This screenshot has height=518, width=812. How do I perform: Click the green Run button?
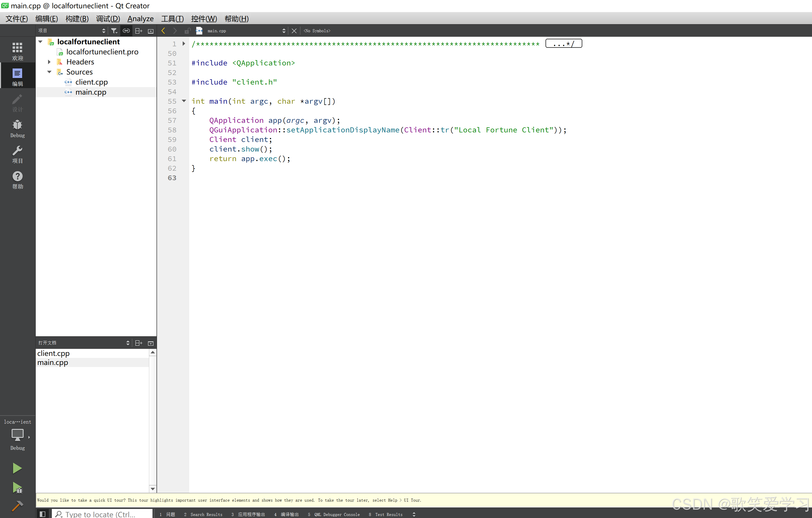pyautogui.click(x=17, y=468)
